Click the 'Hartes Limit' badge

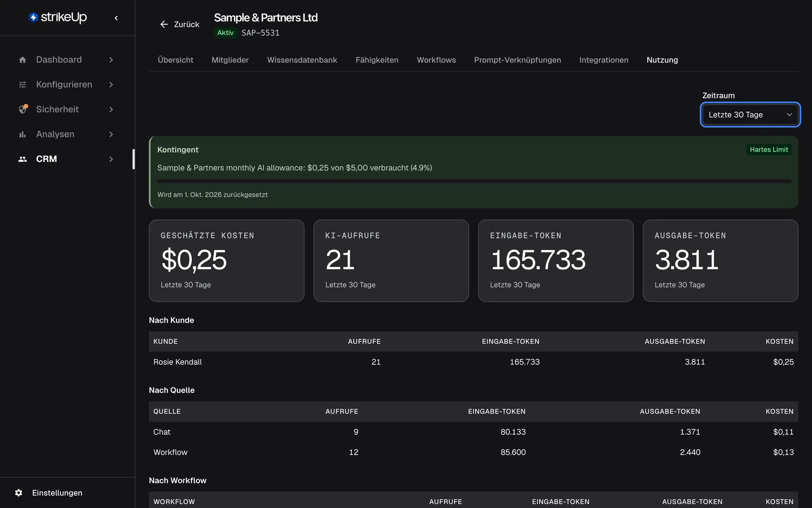click(769, 149)
